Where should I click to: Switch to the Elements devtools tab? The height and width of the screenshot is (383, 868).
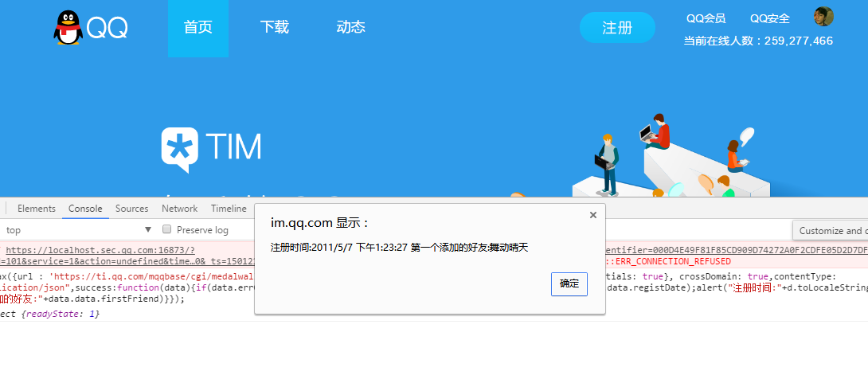point(37,209)
